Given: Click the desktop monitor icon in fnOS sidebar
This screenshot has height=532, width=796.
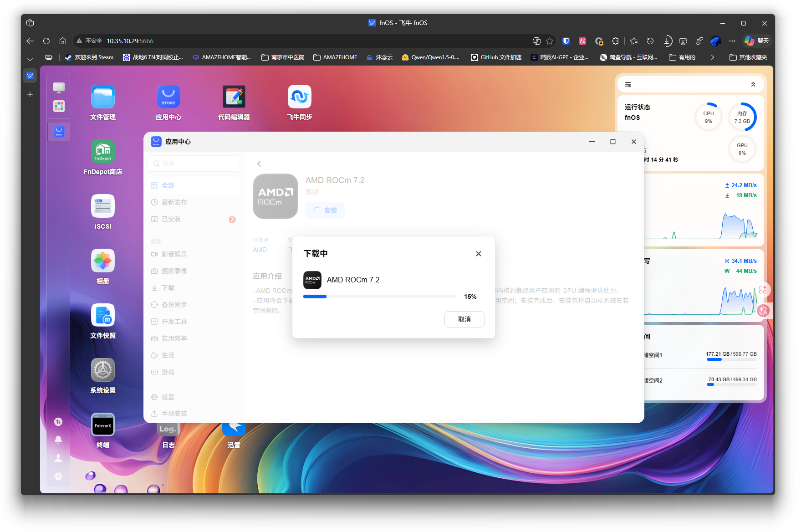Looking at the screenshot, I should coord(59,87).
